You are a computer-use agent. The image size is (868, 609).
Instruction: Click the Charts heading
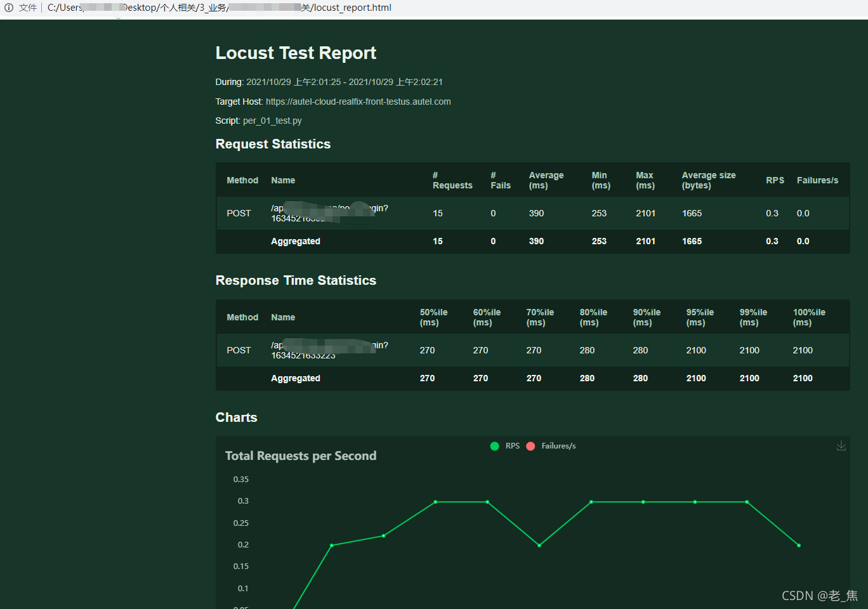(x=236, y=417)
